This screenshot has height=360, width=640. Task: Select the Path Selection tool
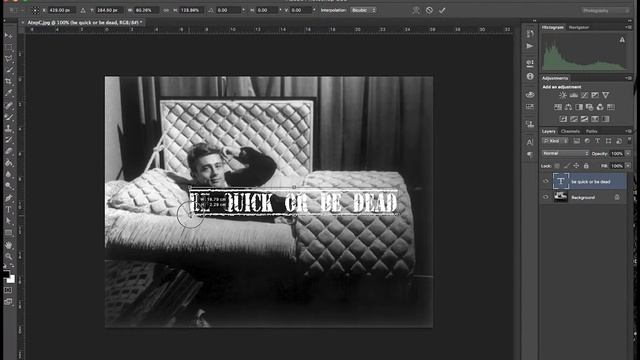(x=9, y=221)
